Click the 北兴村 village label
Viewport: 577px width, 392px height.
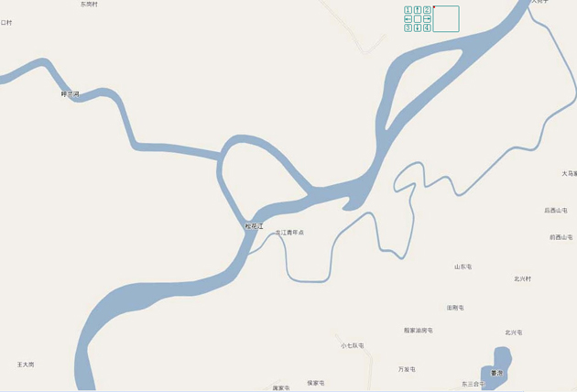coord(523,279)
